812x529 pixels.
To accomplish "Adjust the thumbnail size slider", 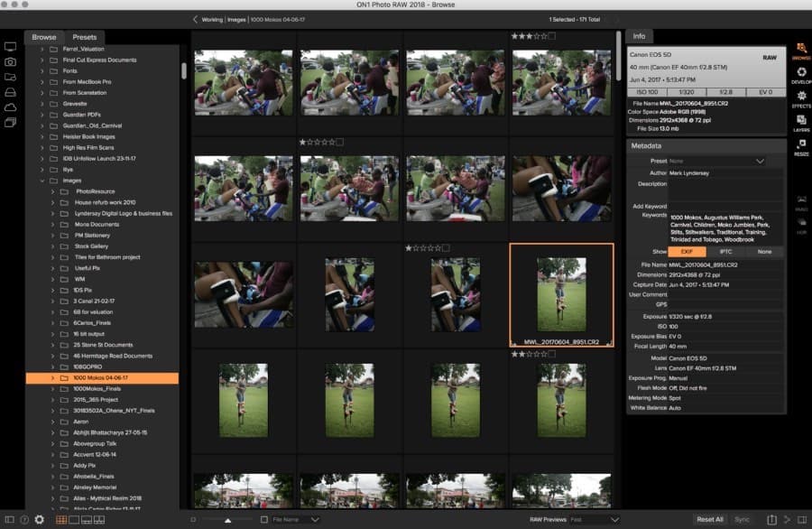I will pyautogui.click(x=227, y=520).
